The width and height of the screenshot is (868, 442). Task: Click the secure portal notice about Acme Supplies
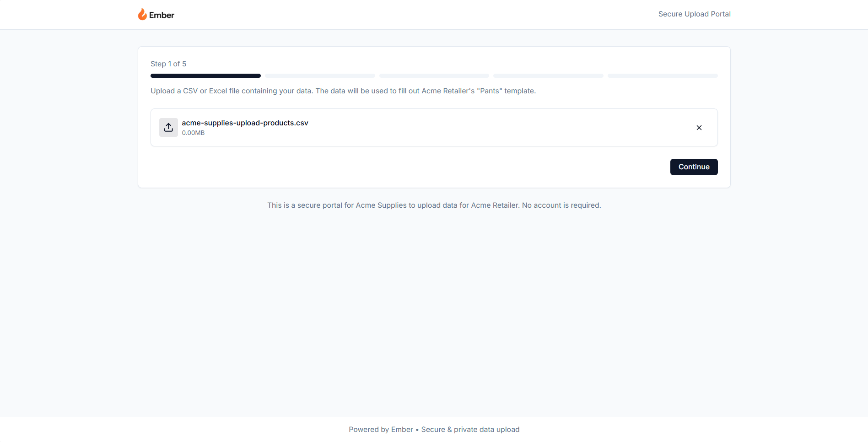[x=434, y=205]
